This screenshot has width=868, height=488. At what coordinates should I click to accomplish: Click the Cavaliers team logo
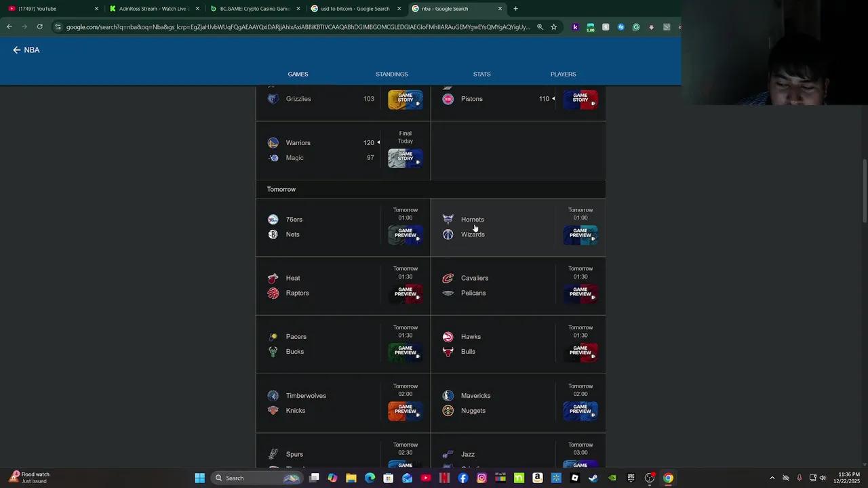coord(448,278)
